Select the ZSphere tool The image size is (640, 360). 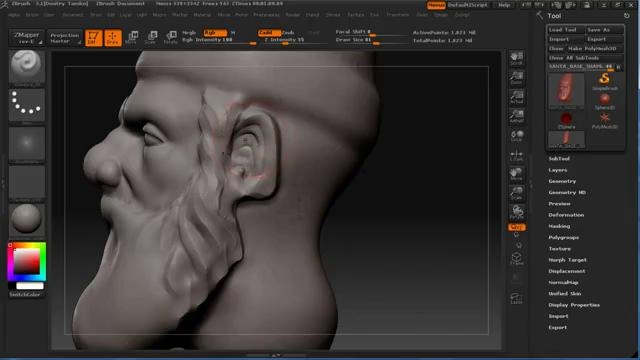pyautogui.click(x=566, y=121)
